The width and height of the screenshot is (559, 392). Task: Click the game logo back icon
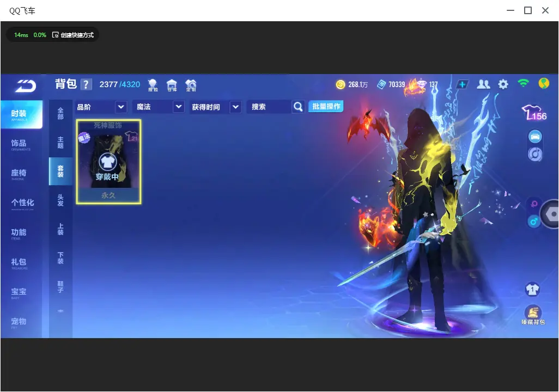coord(25,85)
